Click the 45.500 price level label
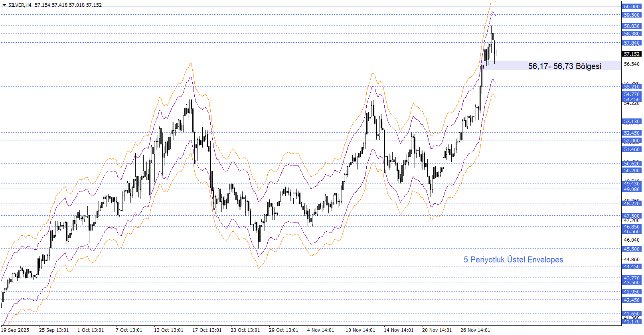 click(632, 249)
